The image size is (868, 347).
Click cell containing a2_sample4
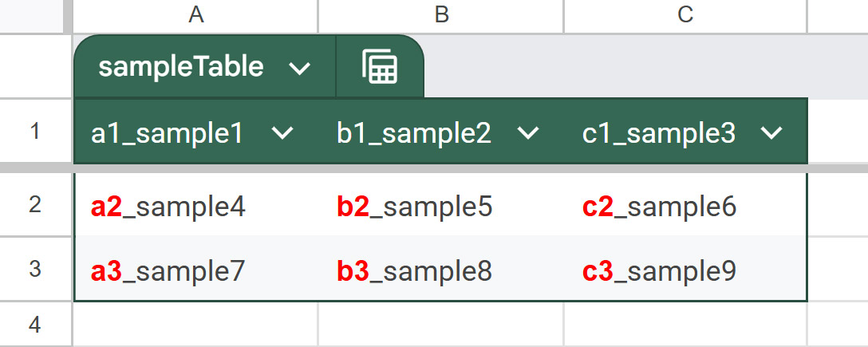168,207
